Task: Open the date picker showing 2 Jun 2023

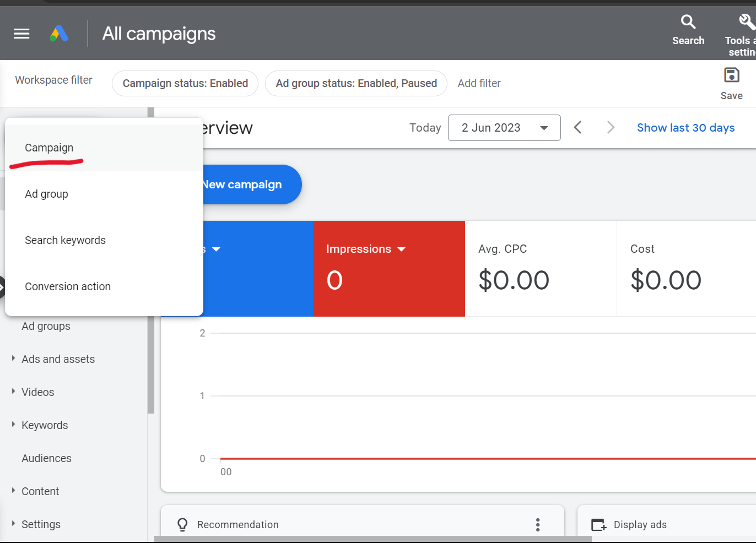Action: 504,128
